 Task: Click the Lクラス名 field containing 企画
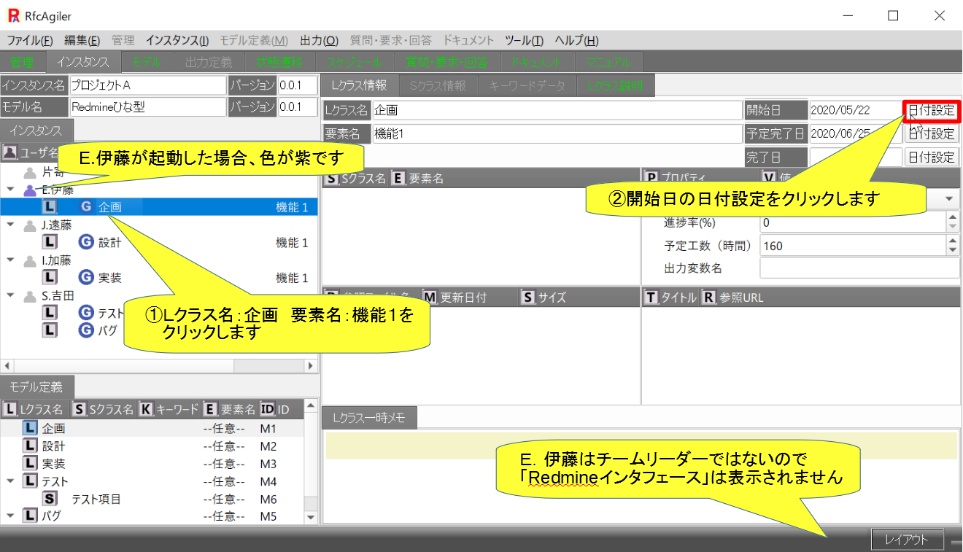557,111
